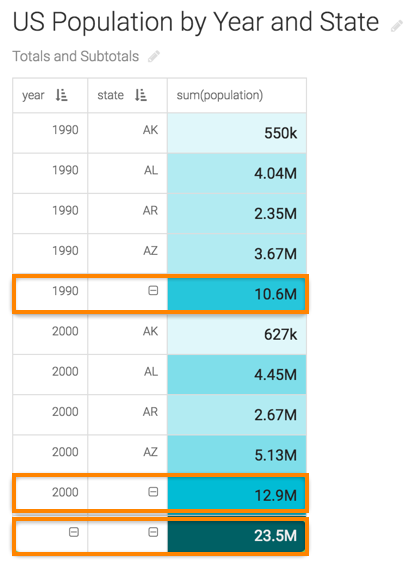The image size is (416, 575).
Task: Collapse the 1990 subtotal state icon
Action: click(153, 291)
